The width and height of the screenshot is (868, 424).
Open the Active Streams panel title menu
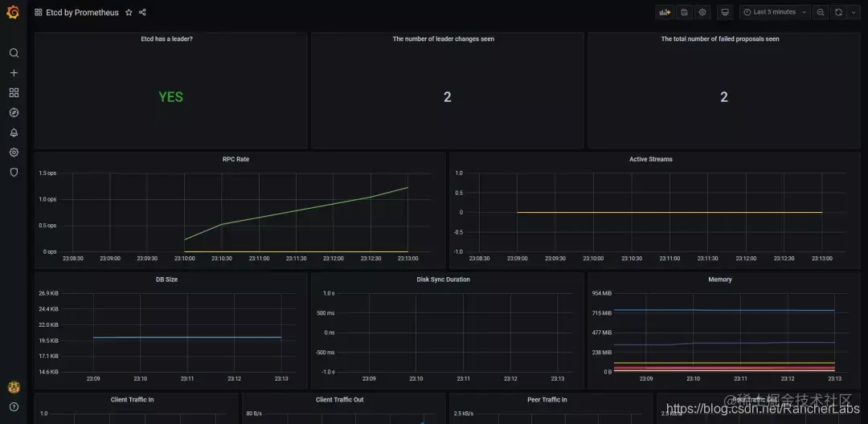pos(651,159)
